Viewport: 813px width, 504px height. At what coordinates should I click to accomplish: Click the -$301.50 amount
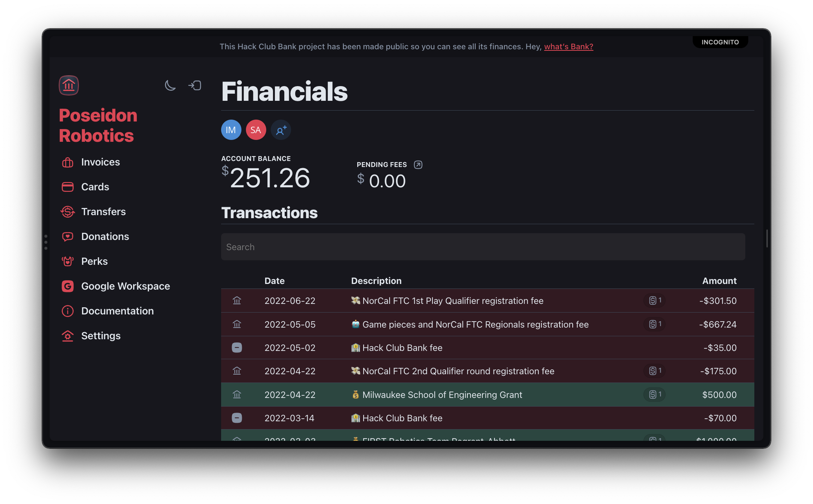coord(718,301)
